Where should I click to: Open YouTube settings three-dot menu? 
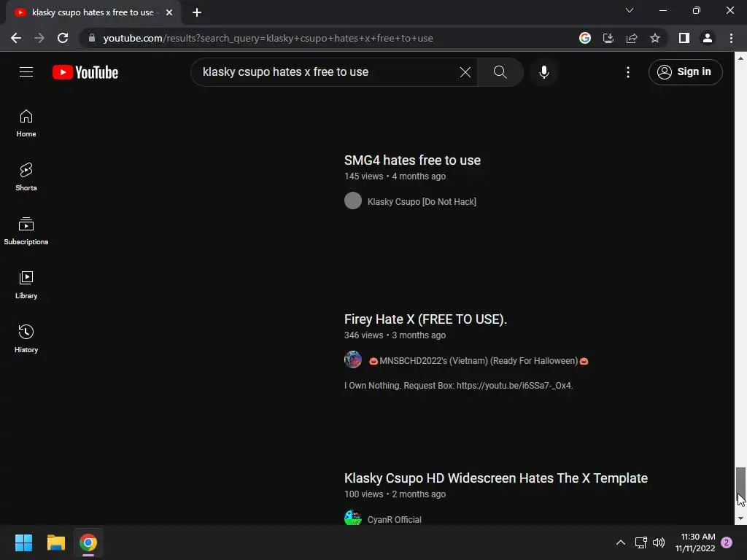[x=628, y=72]
